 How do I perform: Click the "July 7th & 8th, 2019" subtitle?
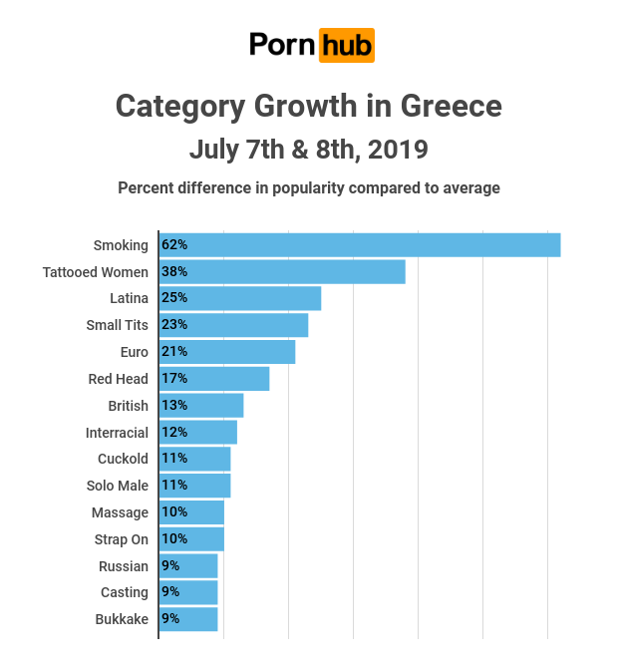click(x=309, y=150)
